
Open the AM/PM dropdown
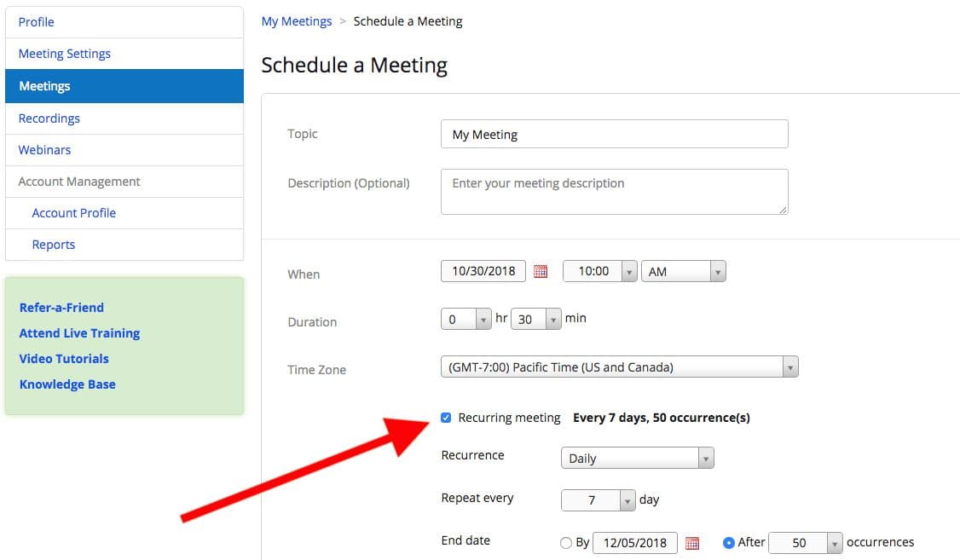point(683,272)
